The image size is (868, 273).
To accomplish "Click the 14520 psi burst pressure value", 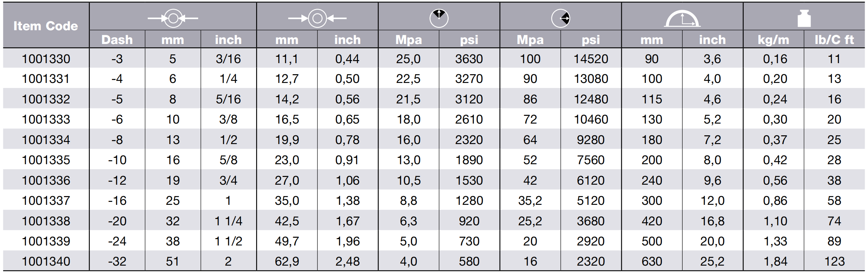I will point(591,59).
